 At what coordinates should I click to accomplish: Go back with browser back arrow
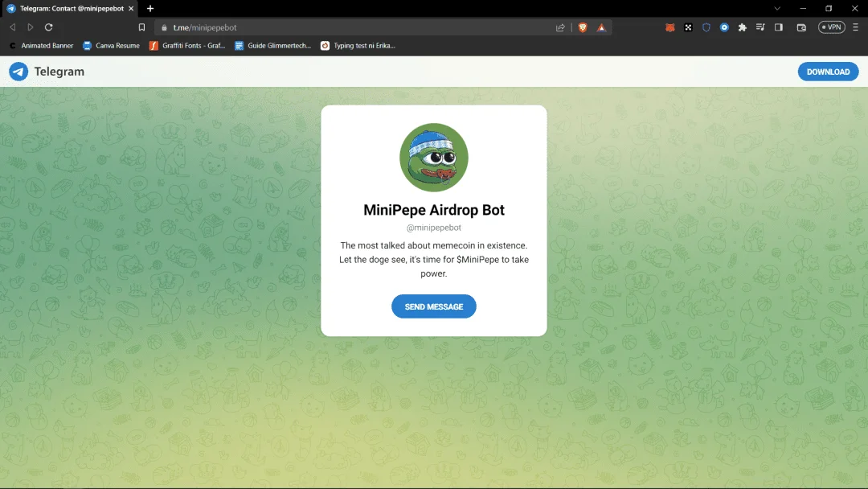pos(13,27)
